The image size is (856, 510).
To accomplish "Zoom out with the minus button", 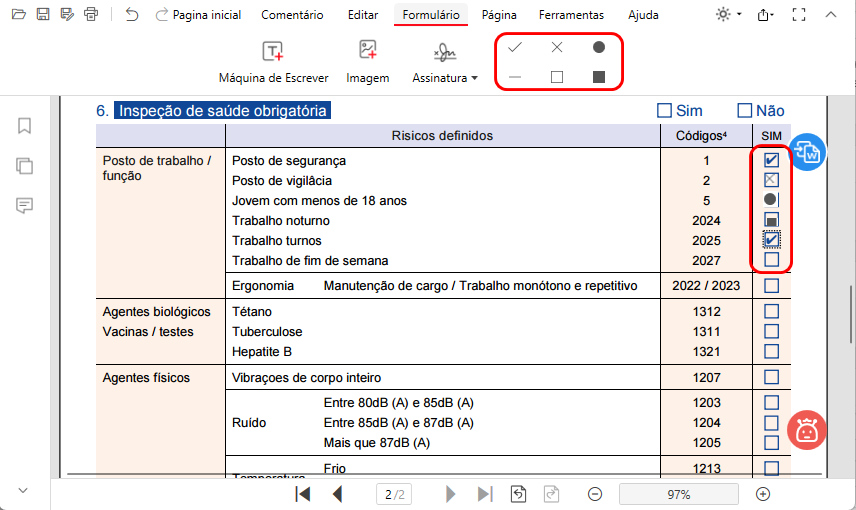I will (595, 494).
